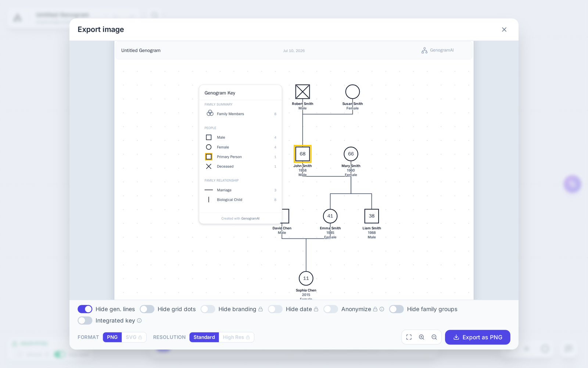588x368 pixels.
Task: Select Susan Smith circle symbol
Action: pos(352,92)
